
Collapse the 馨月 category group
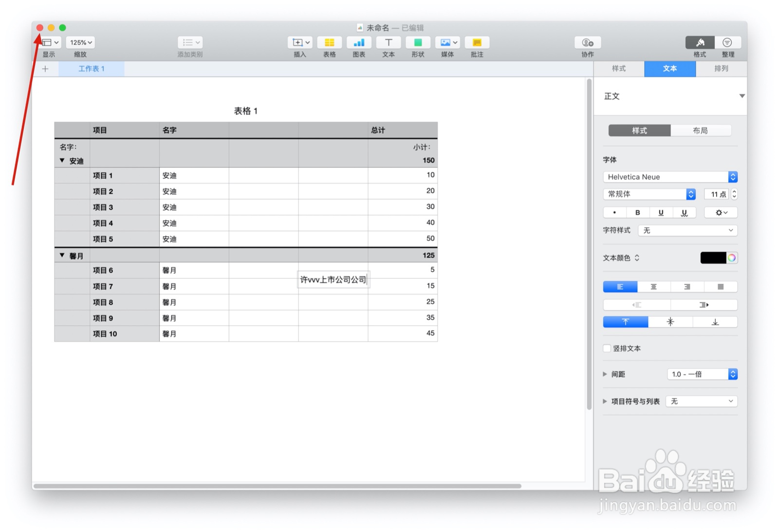point(62,255)
